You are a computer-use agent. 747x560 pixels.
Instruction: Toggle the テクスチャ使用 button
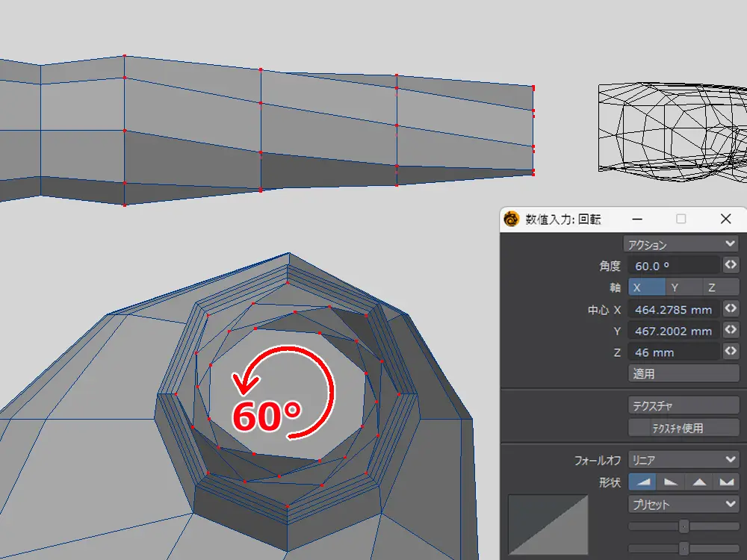(684, 428)
